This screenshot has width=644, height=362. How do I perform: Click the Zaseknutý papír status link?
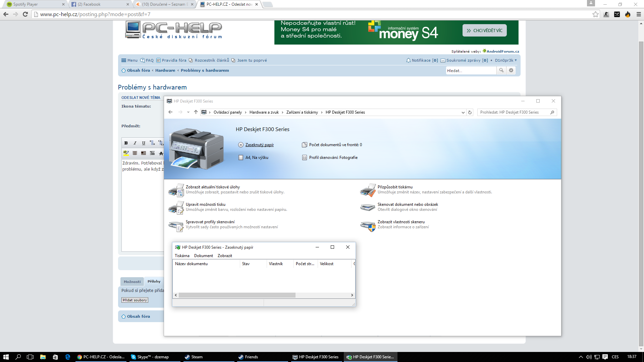259,145
